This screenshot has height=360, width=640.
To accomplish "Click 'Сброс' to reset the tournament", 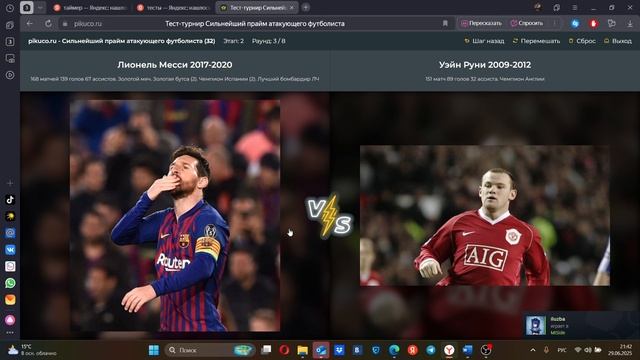I will click(x=582, y=41).
